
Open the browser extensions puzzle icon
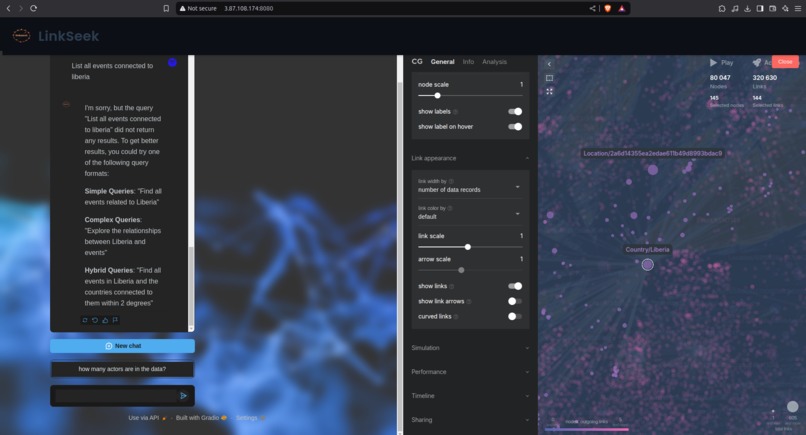[722, 8]
